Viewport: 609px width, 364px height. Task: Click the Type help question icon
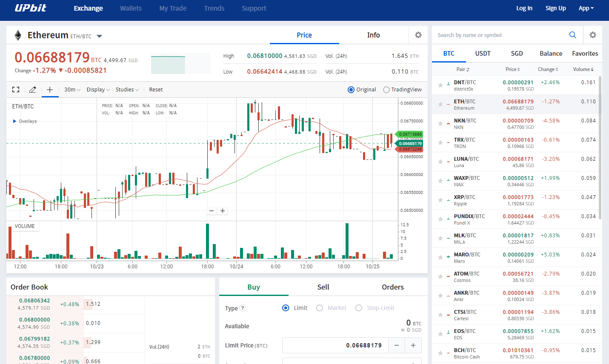[x=243, y=308]
